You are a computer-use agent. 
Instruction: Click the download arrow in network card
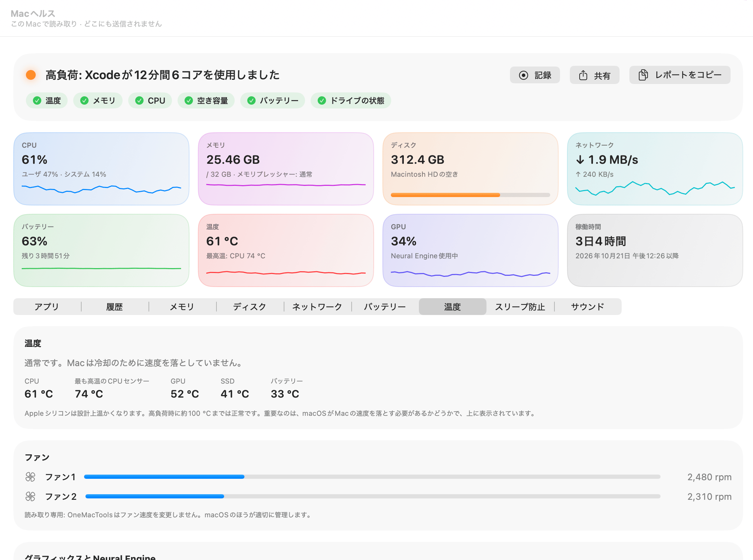click(580, 160)
